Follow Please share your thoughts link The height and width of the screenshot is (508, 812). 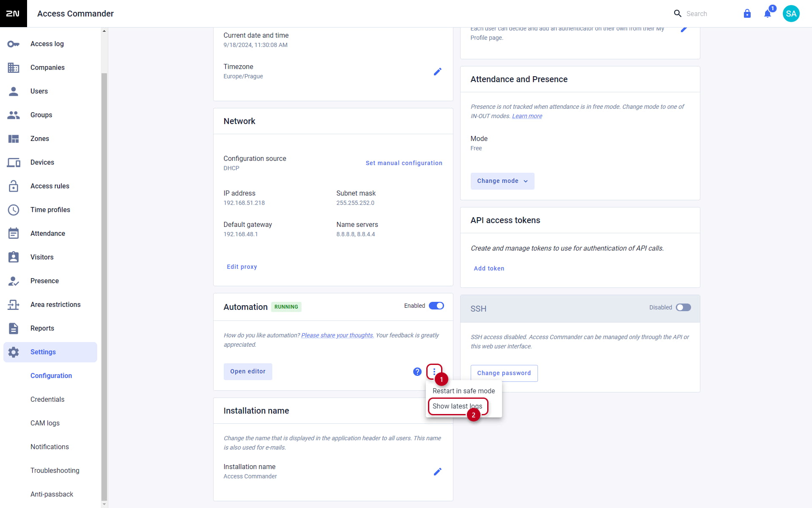(337, 335)
